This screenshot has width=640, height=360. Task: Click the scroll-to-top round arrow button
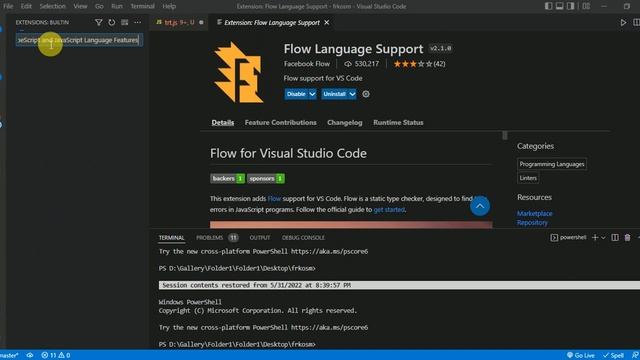pyautogui.click(x=480, y=206)
